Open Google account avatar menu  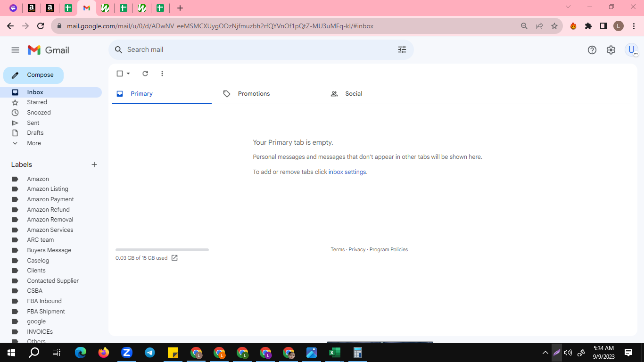click(x=631, y=50)
